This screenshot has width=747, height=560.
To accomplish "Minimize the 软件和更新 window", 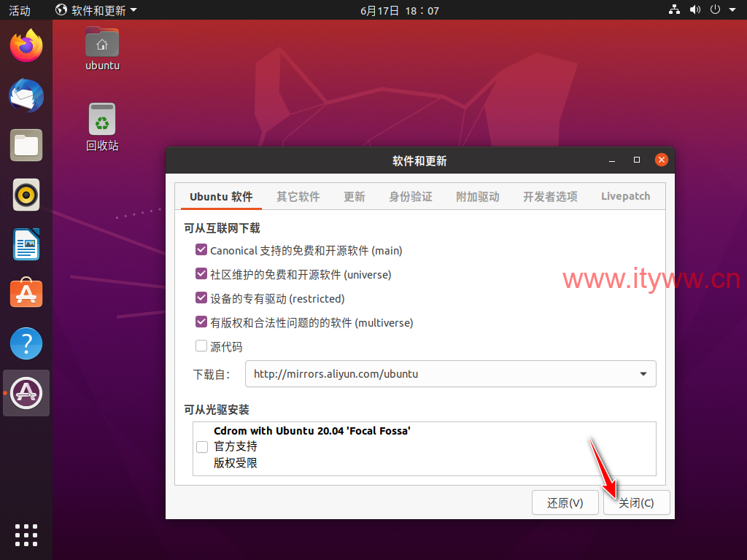I will point(612,160).
